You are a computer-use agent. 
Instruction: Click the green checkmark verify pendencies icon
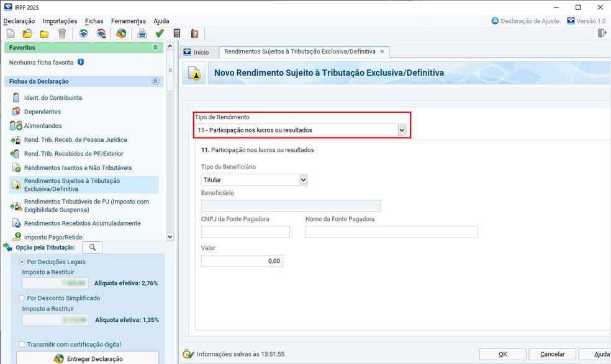(x=160, y=33)
